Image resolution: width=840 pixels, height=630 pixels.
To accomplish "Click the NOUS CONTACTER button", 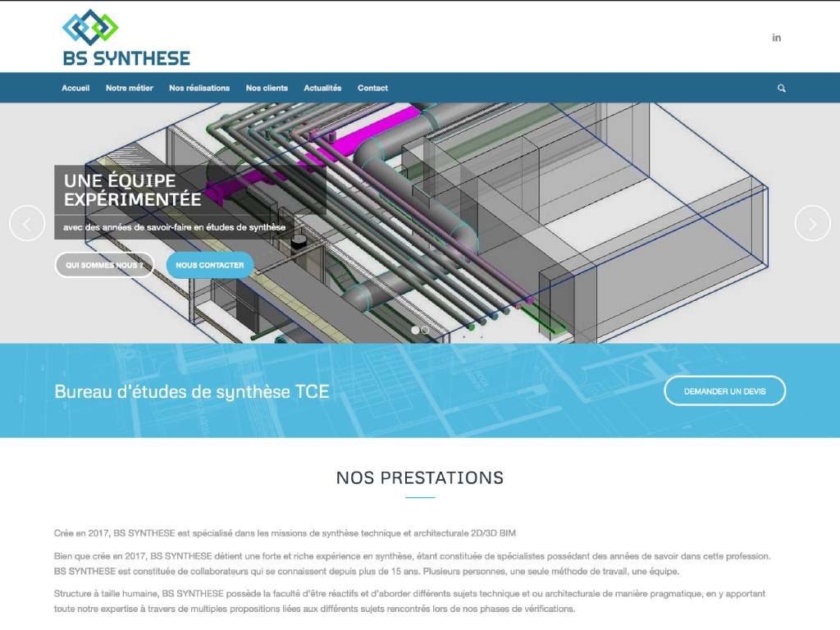I will (209, 265).
